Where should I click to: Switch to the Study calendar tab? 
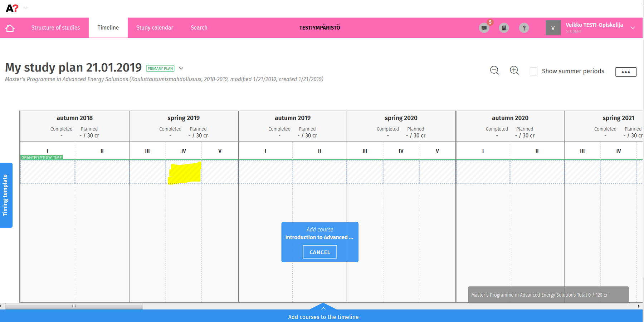pyautogui.click(x=155, y=28)
